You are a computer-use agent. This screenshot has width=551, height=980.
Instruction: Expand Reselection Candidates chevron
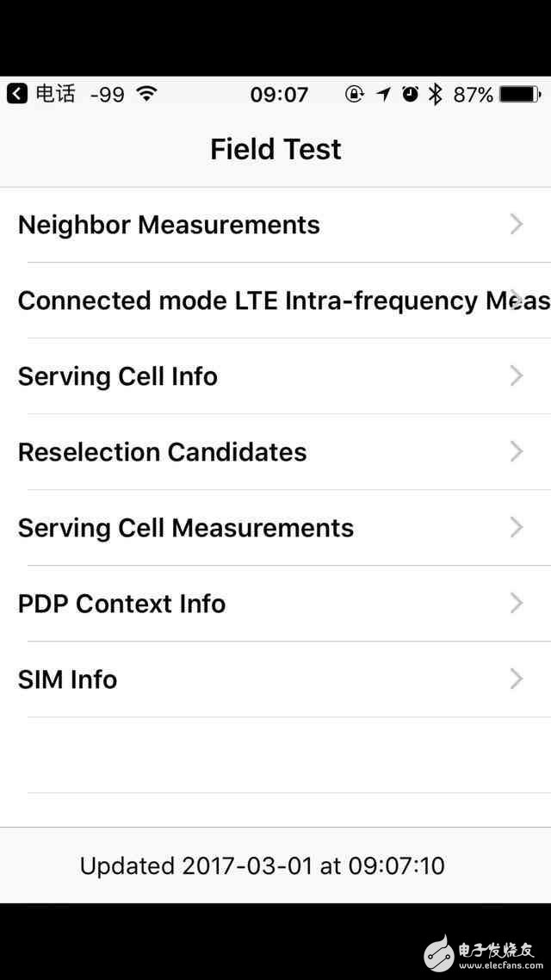coord(516,452)
